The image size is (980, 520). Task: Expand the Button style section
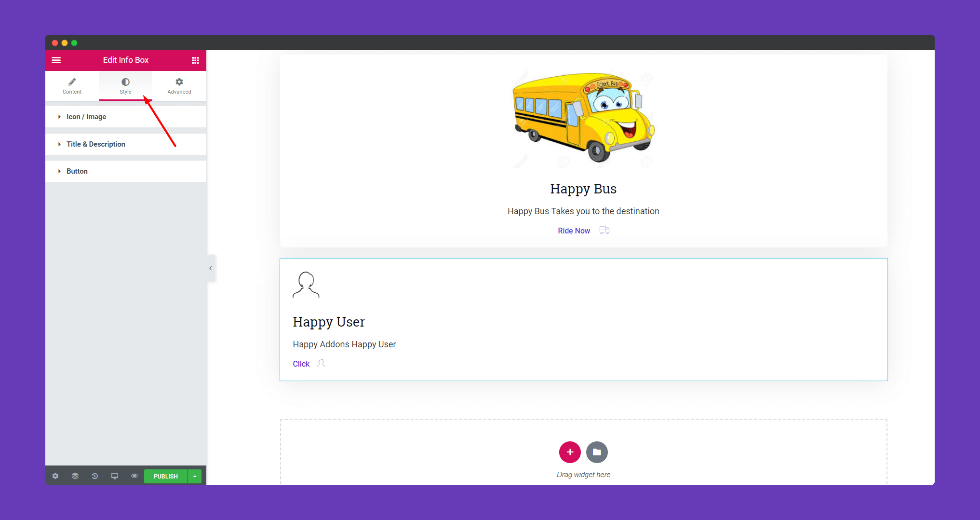[x=126, y=171]
